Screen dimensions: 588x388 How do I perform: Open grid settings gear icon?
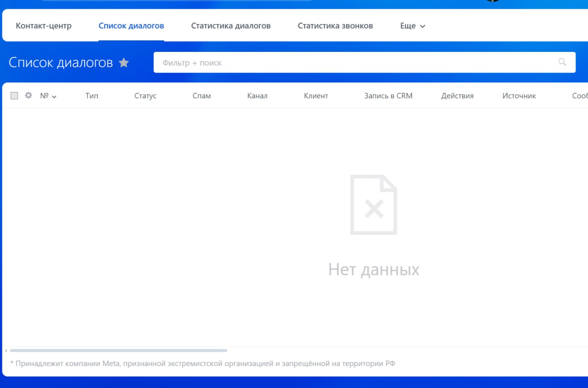(28, 96)
